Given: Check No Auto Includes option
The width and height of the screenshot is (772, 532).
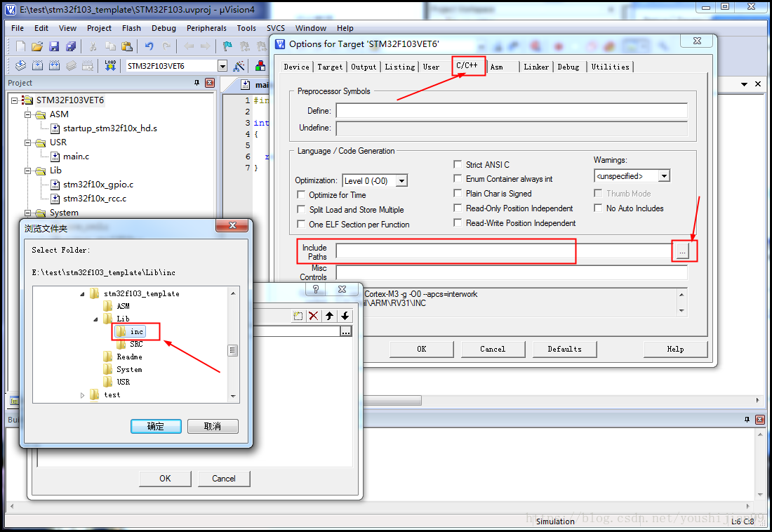Looking at the screenshot, I should pyautogui.click(x=598, y=208).
